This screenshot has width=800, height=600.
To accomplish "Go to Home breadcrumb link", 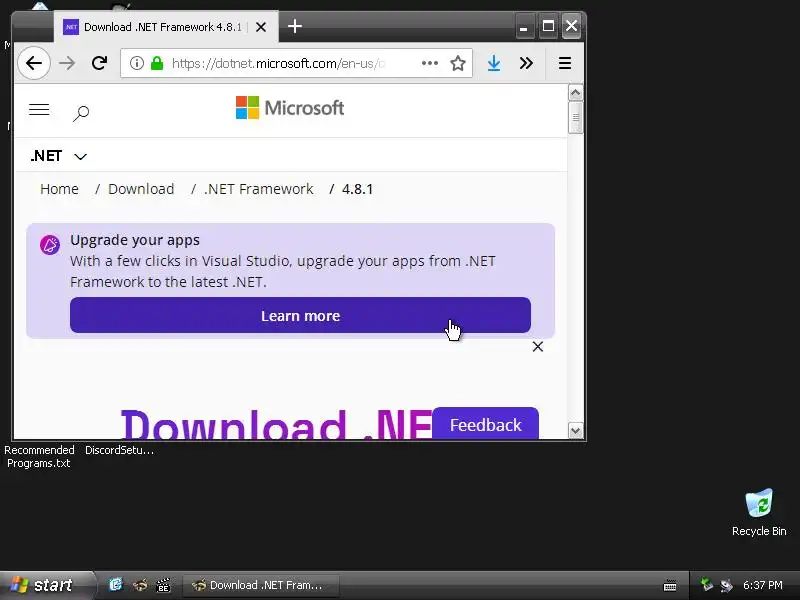I will pos(59,189).
